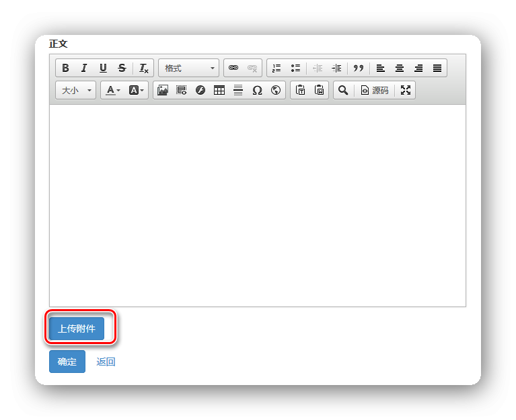Insert a special character (Ω)

coord(257,90)
